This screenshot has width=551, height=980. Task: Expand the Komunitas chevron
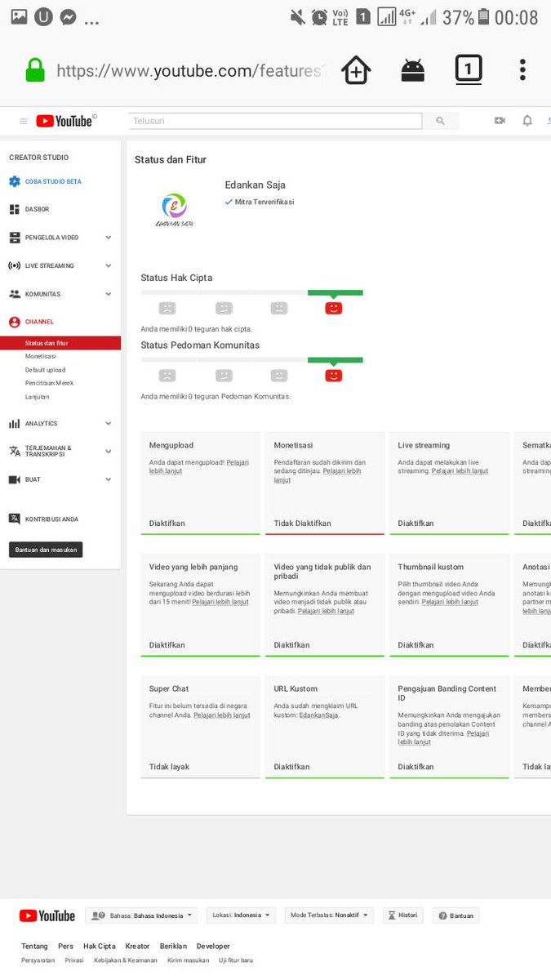[109, 294]
